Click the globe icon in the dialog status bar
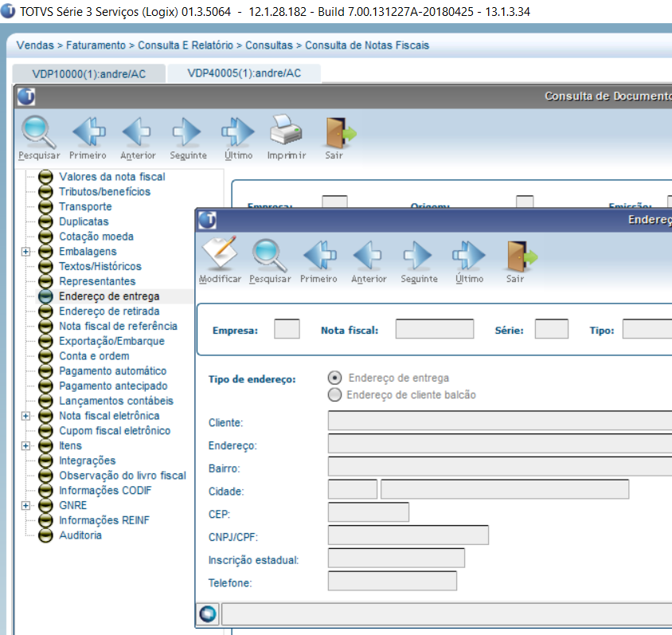The width and height of the screenshot is (672, 635). (x=208, y=613)
